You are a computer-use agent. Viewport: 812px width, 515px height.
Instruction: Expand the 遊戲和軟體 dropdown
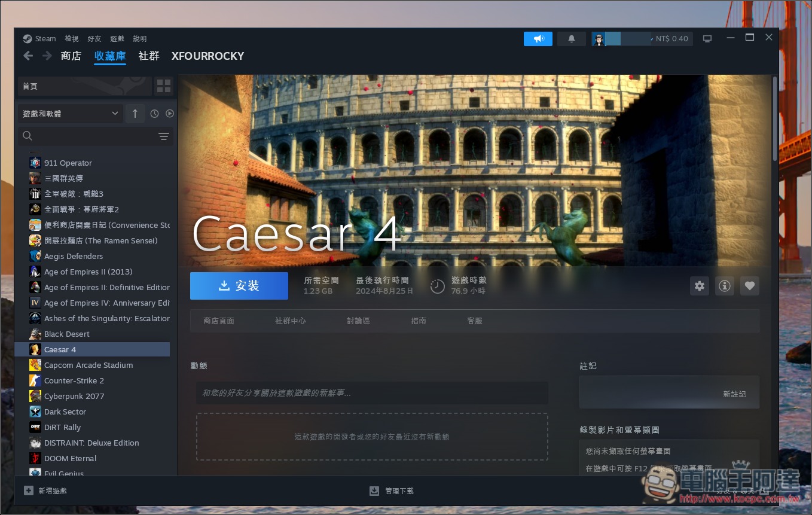point(71,114)
